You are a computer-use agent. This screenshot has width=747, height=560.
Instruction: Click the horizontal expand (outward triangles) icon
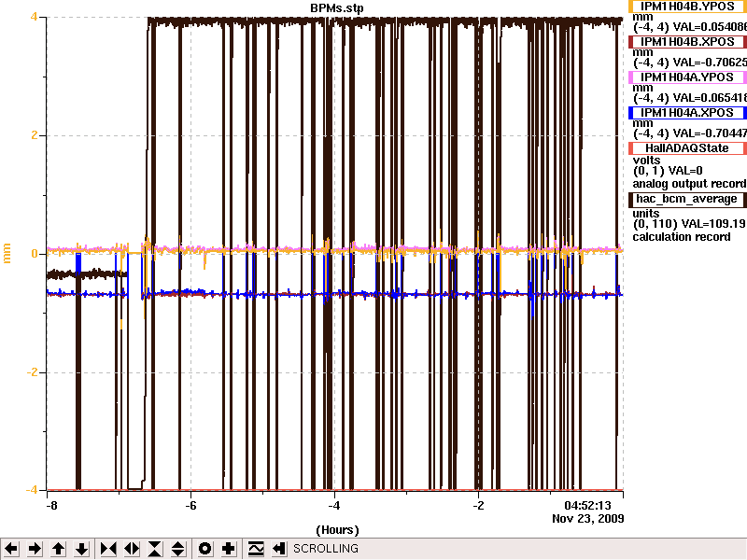pyautogui.click(x=132, y=549)
